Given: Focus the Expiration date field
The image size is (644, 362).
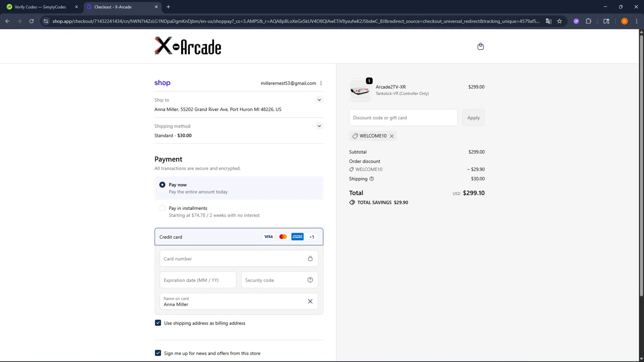Looking at the screenshot, I should click(198, 280).
